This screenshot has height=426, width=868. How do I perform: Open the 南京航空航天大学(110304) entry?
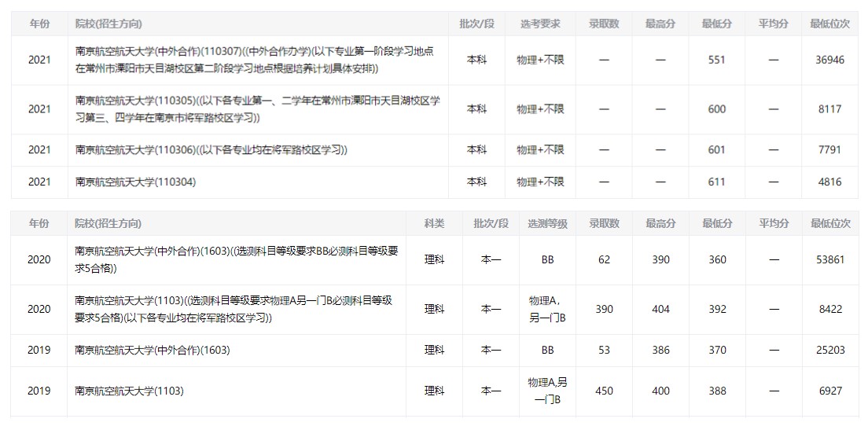pyautogui.click(x=135, y=182)
